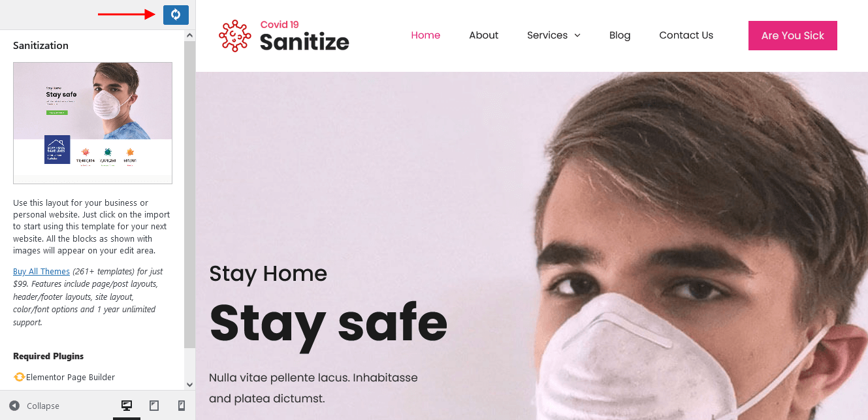Screen dimensions: 868x420
Task: Click the Elementor plugin sync icon
Action: tap(19, 377)
